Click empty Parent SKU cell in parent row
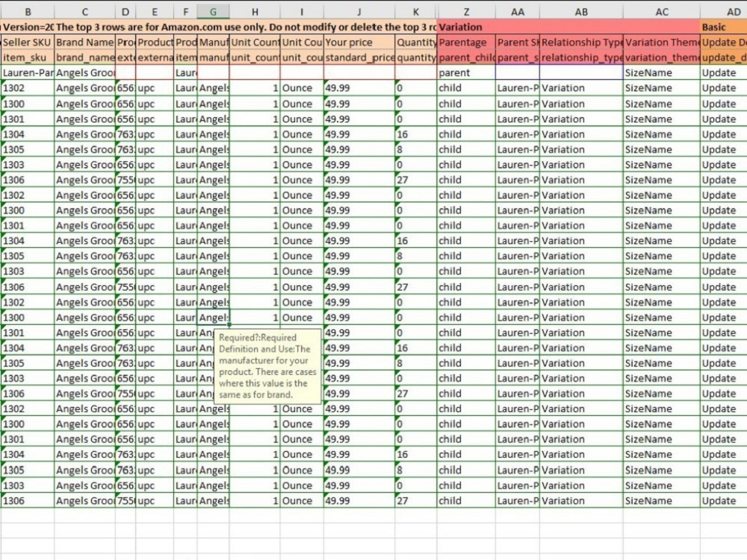This screenshot has height=560, width=747. coord(518,73)
